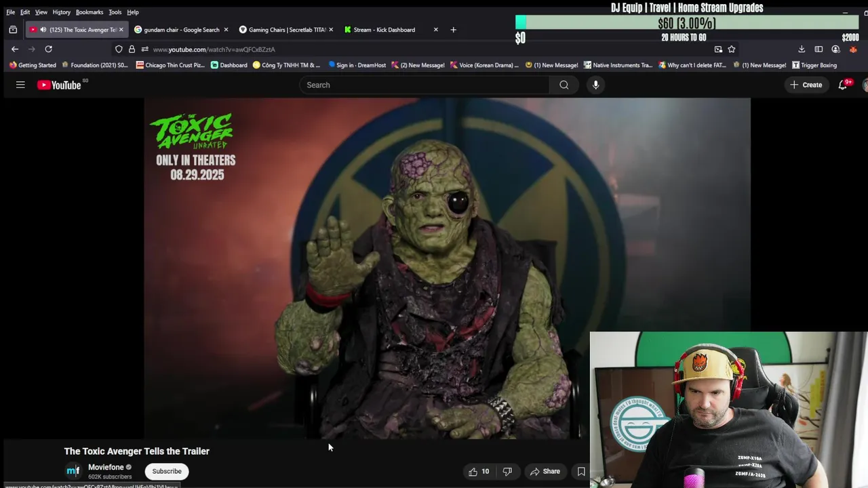
Task: Open the Help menu
Action: tap(133, 12)
